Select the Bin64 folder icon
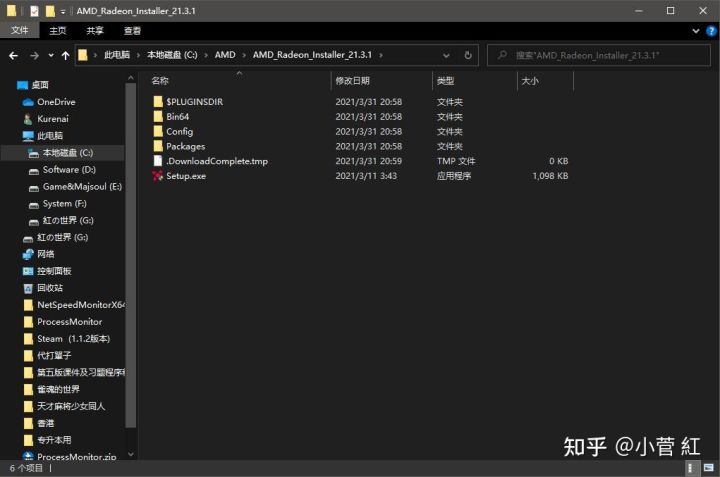Image resolution: width=720 pixels, height=477 pixels. tap(158, 116)
